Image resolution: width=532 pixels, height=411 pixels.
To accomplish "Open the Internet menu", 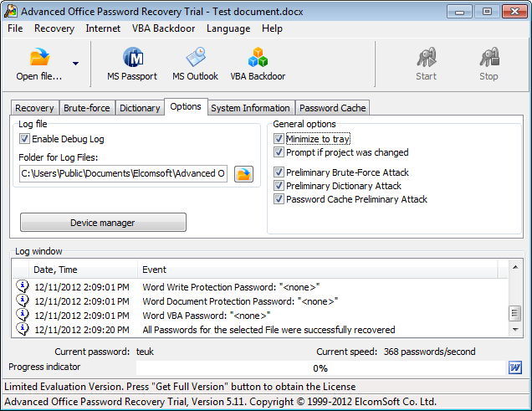I will click(103, 28).
